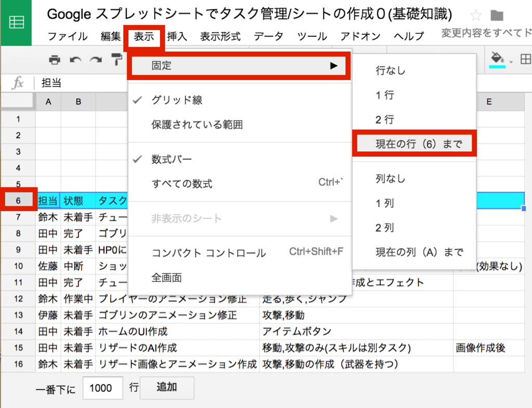
Task: Click cell 画像作成後
Action: coord(489,348)
